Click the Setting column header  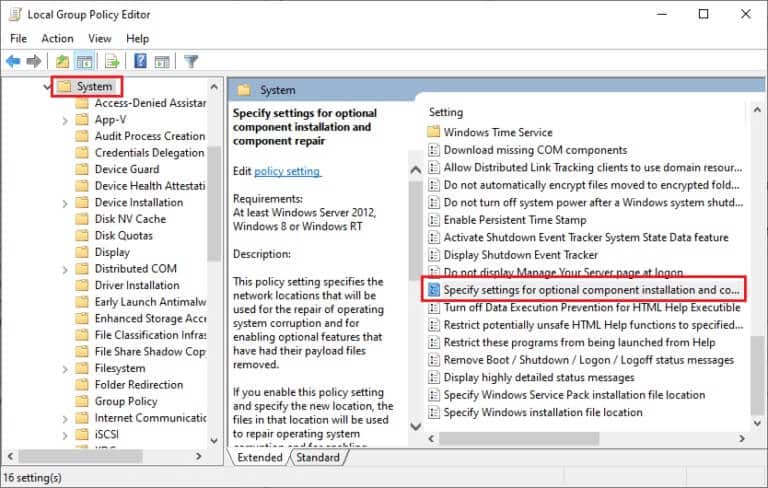[446, 113]
